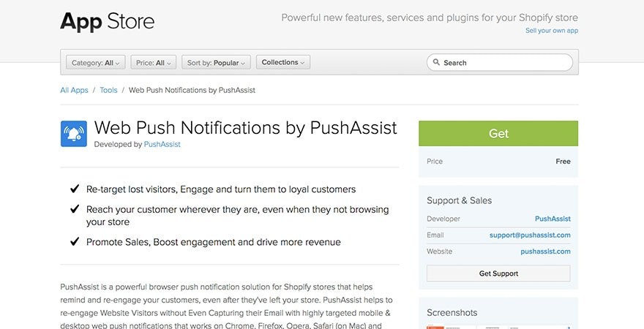Click the search magnifier icon
Viewport: 644px width, 329px height.
tap(436, 63)
